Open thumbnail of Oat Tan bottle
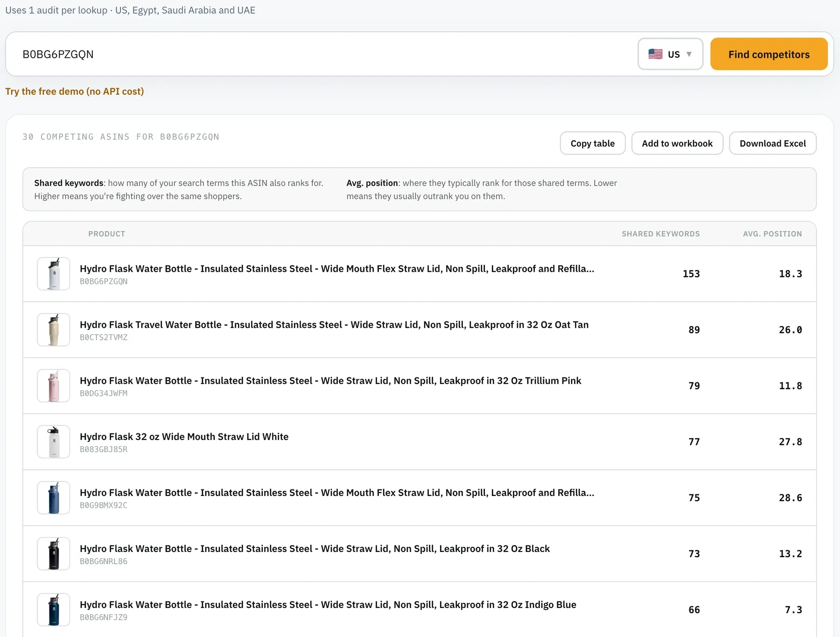840x637 pixels. coord(54,330)
